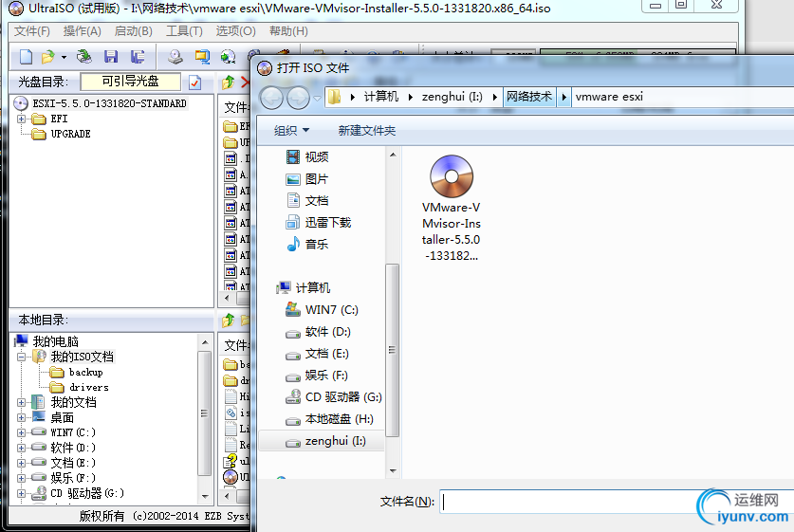Viewport: 794px width, 532px height.
Task: Click the Save floppy icon in UltraISO toolbar
Action: (x=111, y=57)
